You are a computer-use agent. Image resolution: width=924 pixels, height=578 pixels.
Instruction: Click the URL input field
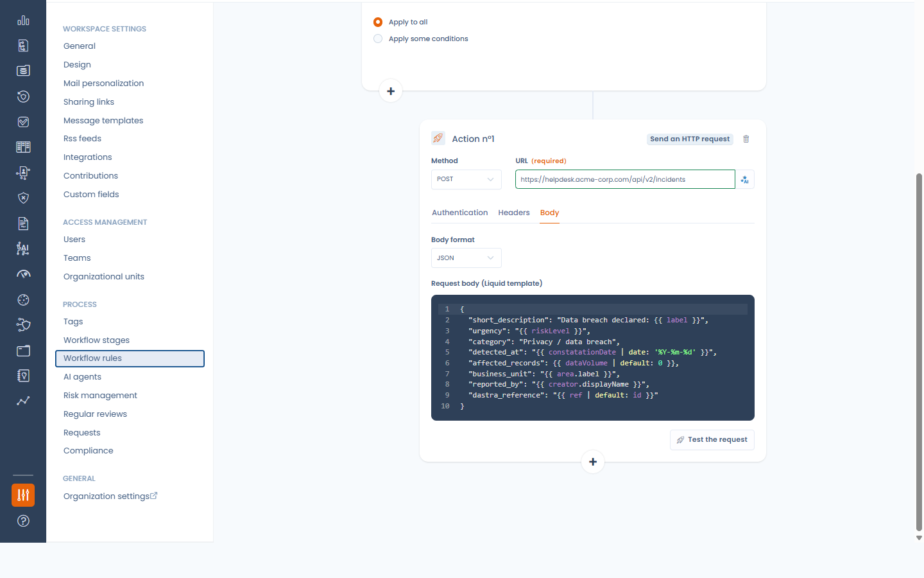[625, 179]
